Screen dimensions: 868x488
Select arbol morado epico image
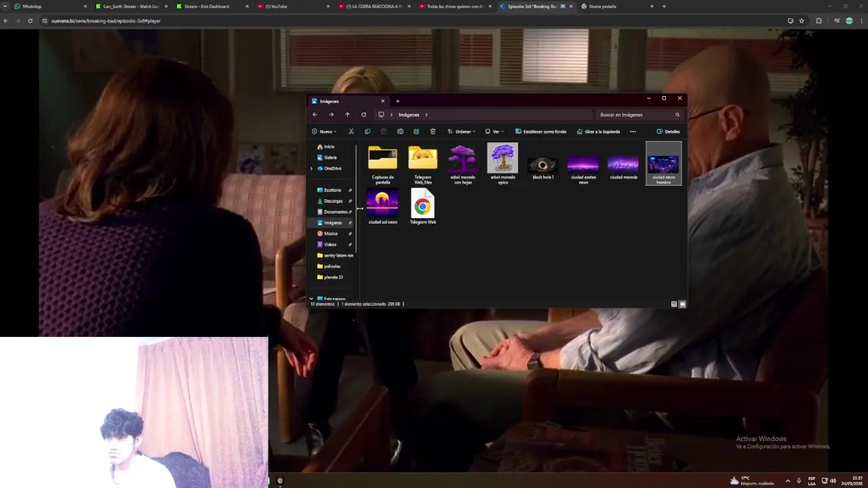pos(502,163)
